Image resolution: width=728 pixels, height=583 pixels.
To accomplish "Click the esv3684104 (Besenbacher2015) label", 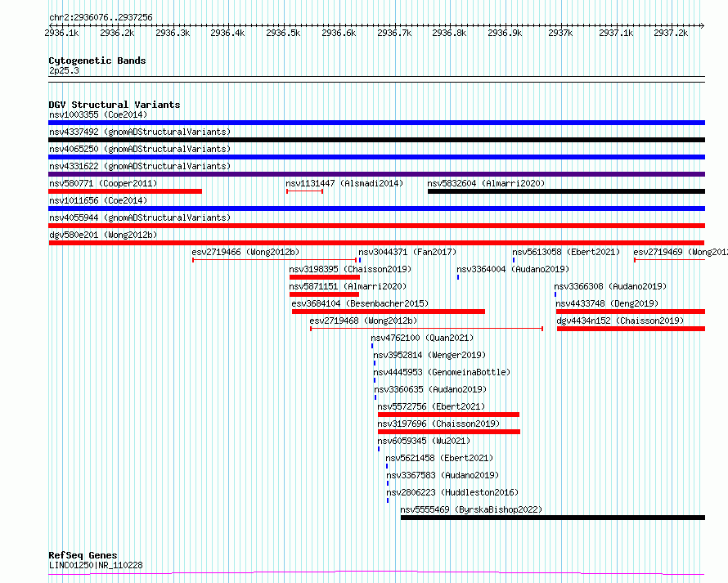I will click(360, 303).
